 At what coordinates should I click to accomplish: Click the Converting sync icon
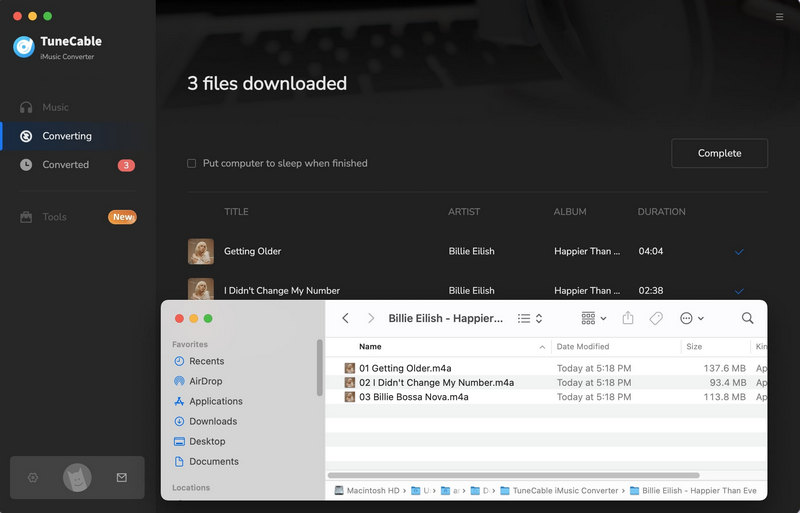(26, 136)
